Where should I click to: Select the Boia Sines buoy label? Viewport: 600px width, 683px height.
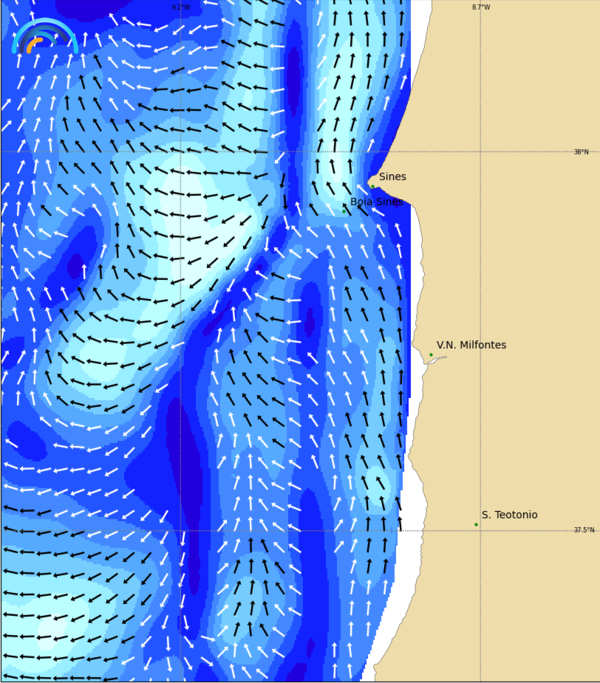pos(376,201)
